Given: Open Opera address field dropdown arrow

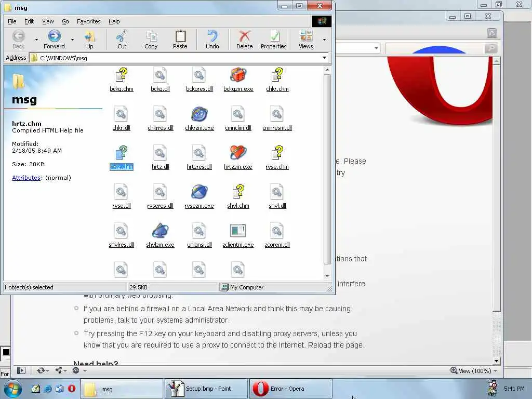Looking at the screenshot, I should pos(376,48).
